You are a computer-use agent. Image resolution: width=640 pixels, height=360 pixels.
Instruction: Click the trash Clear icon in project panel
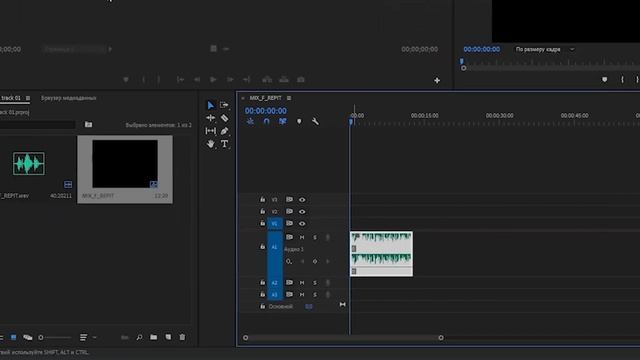pyautogui.click(x=182, y=337)
